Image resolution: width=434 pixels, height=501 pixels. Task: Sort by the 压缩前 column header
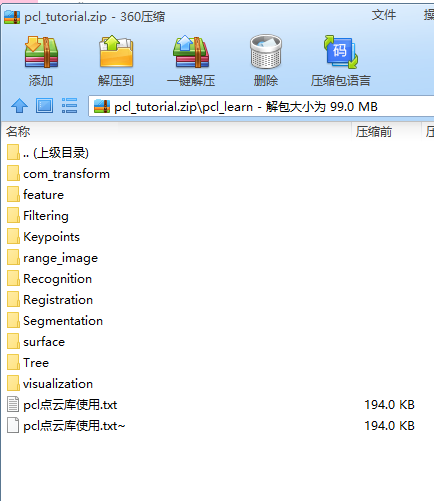click(386, 131)
